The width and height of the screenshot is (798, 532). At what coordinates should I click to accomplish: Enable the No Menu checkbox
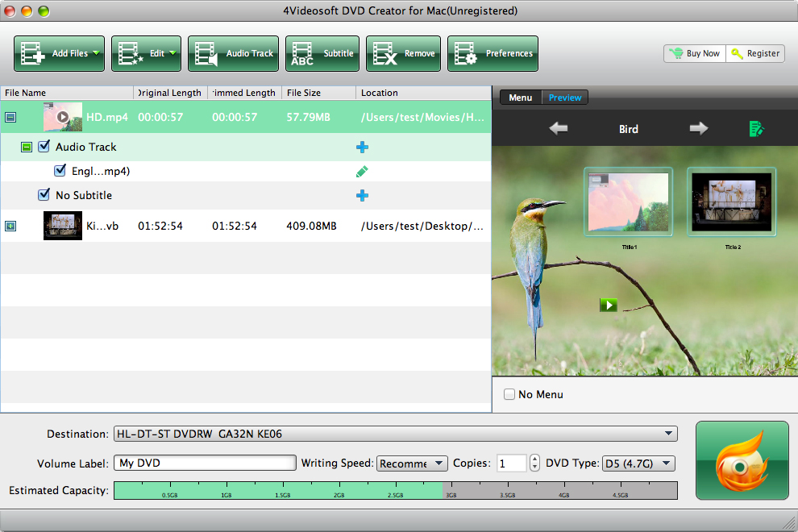pyautogui.click(x=509, y=394)
